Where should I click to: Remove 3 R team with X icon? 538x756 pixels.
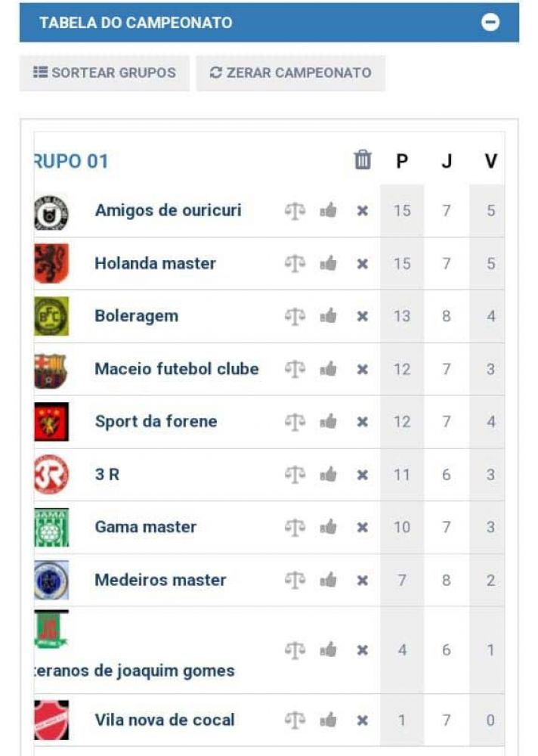tap(363, 475)
